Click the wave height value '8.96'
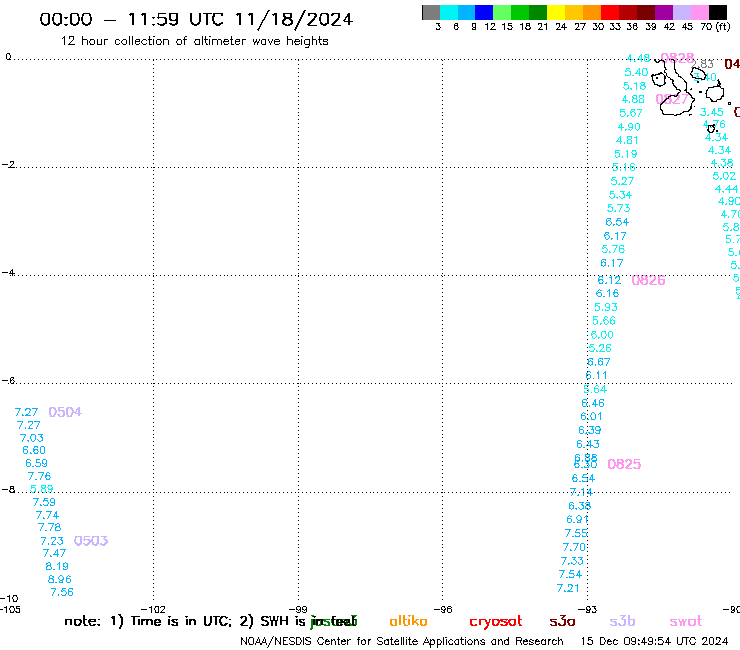Image resolution: width=740 pixels, height=650 pixels. (59, 579)
